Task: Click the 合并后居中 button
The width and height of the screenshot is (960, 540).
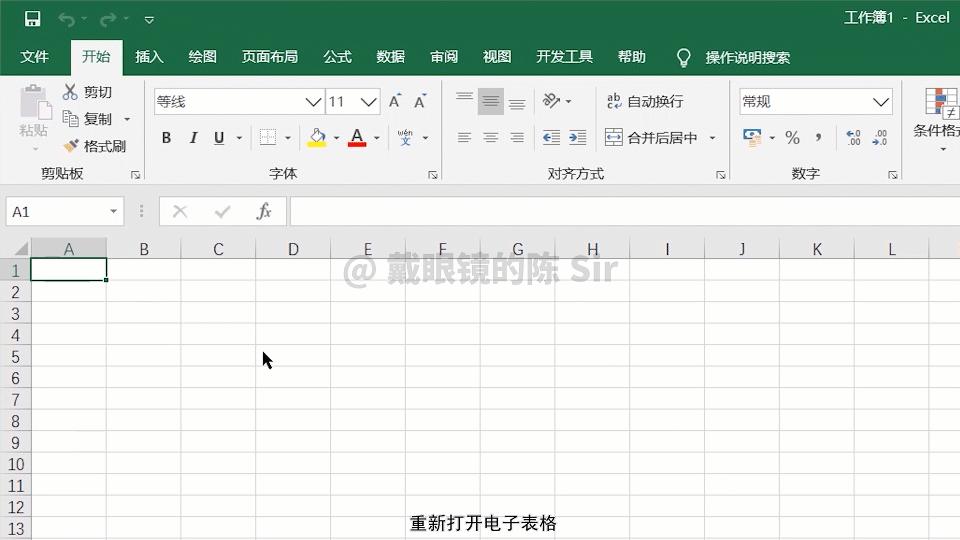Action: (x=651, y=138)
